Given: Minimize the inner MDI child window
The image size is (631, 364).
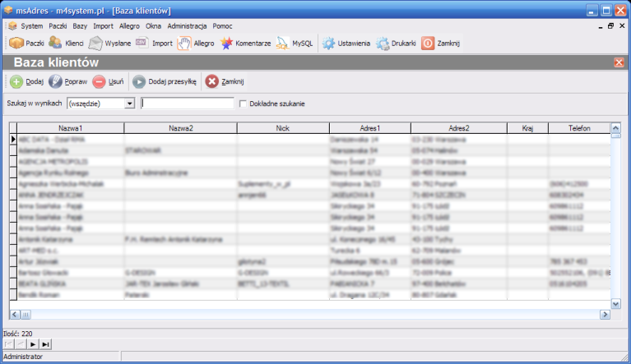Looking at the screenshot, I should pos(601,26).
